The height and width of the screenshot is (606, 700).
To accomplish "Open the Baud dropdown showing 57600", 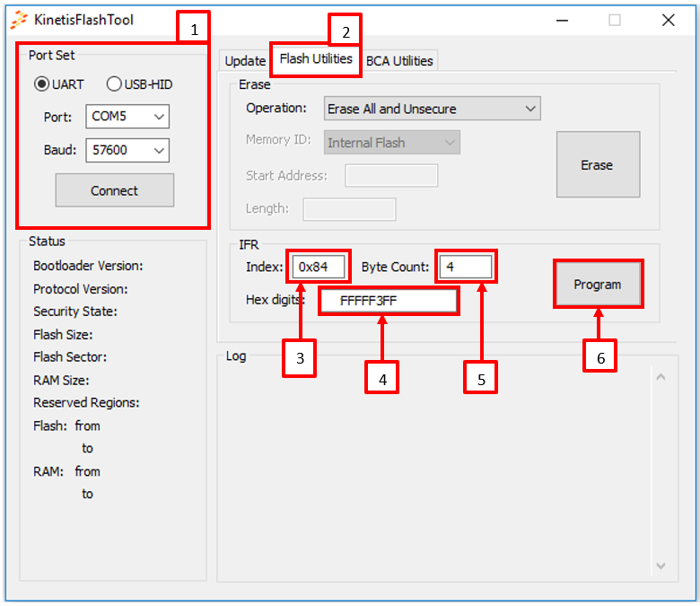I will [127, 150].
